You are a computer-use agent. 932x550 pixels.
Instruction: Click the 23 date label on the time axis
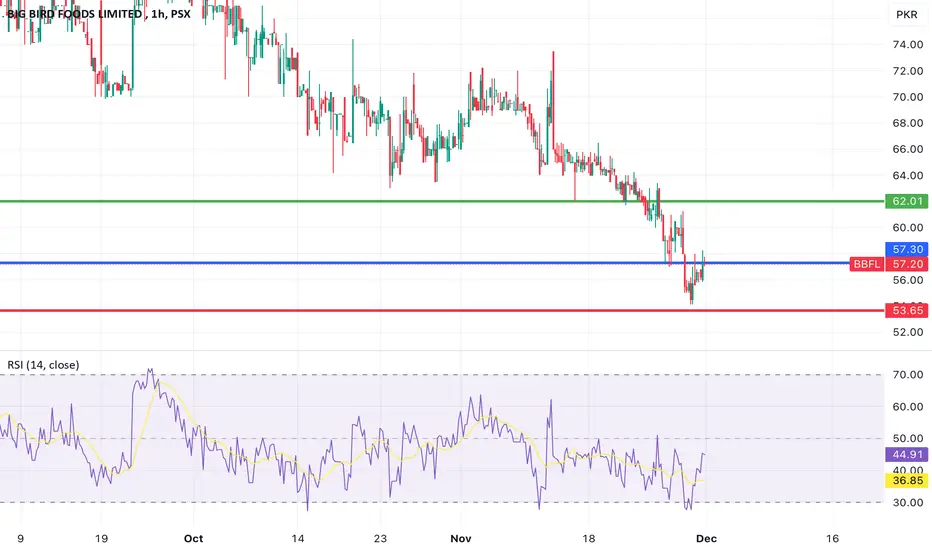click(380, 539)
